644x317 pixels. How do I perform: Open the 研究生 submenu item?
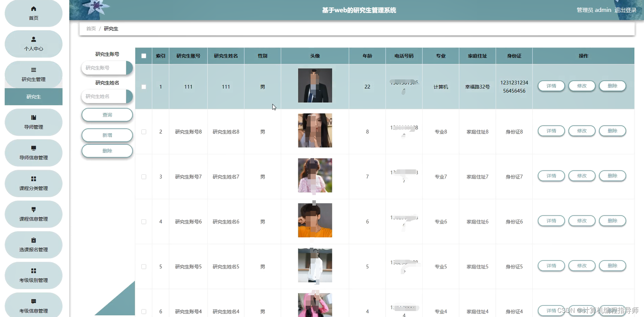coord(34,97)
